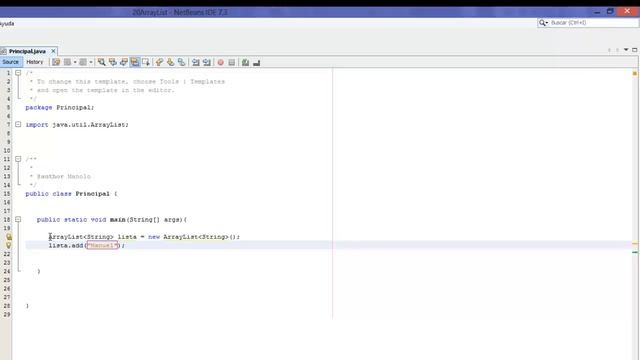The image size is (640, 360).
Task: Toggle Bookmark on current line
Action: pyautogui.click(x=181, y=62)
